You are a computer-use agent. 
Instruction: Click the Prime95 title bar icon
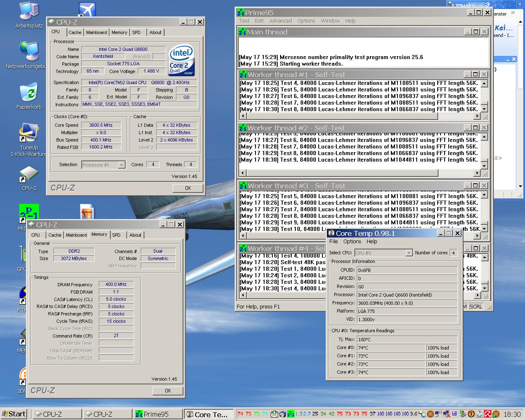pos(241,13)
